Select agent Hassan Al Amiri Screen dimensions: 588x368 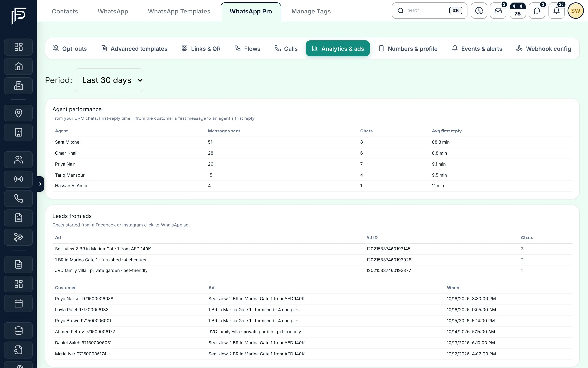(71, 186)
